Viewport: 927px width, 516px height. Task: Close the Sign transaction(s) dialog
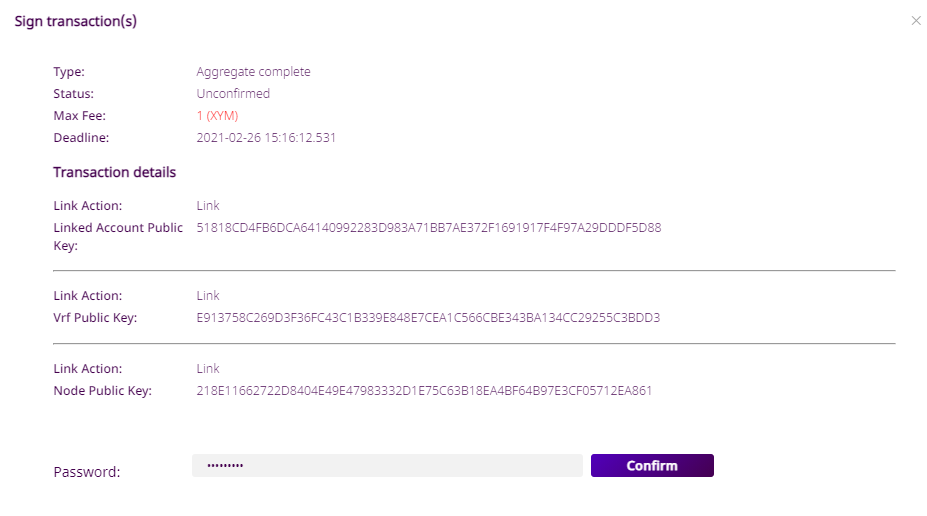point(916,21)
